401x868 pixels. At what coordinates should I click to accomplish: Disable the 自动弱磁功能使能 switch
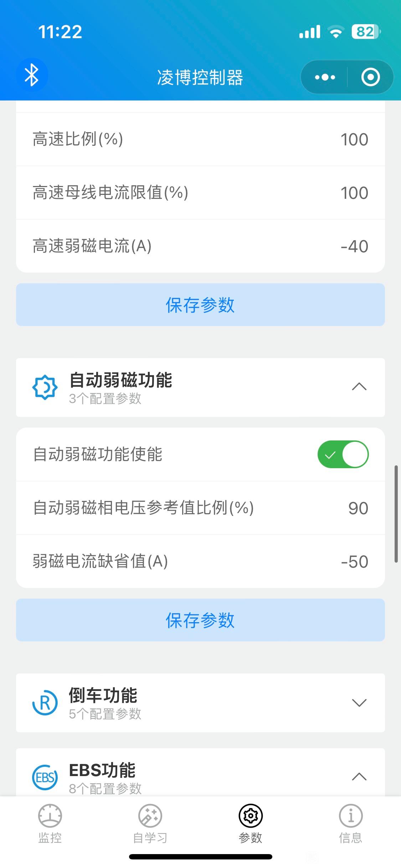pyautogui.click(x=343, y=454)
